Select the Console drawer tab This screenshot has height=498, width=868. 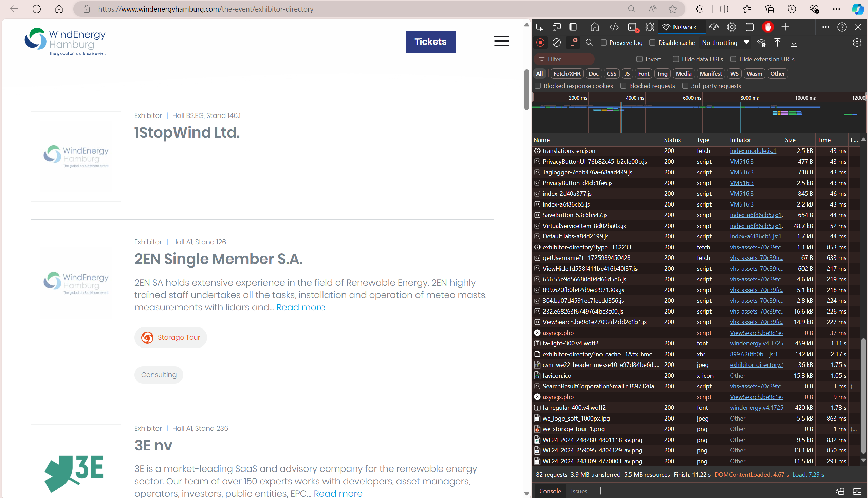[550, 491]
